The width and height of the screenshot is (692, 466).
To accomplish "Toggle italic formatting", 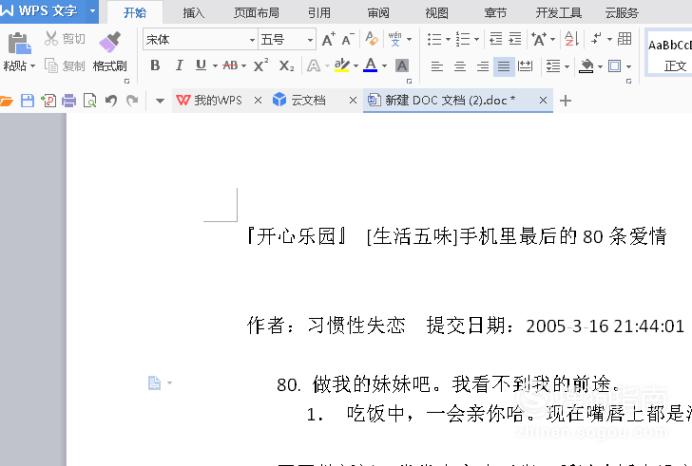I will [179, 65].
